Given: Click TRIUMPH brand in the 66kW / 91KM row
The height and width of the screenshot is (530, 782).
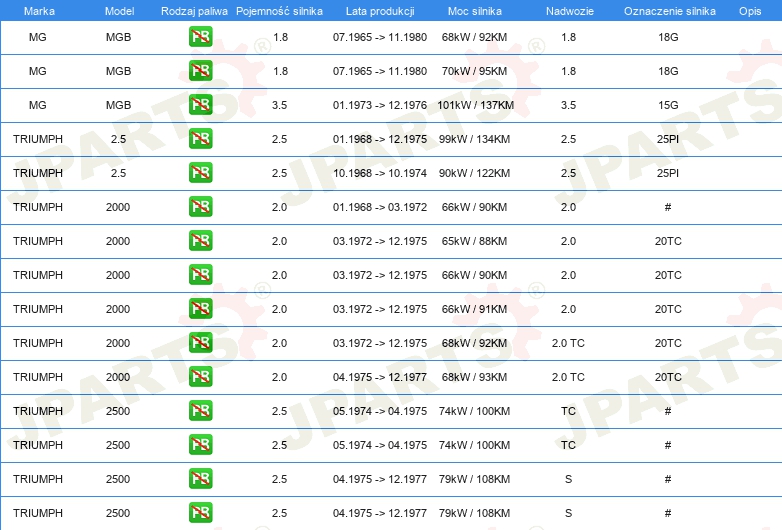Looking at the screenshot, I should coord(38,309).
